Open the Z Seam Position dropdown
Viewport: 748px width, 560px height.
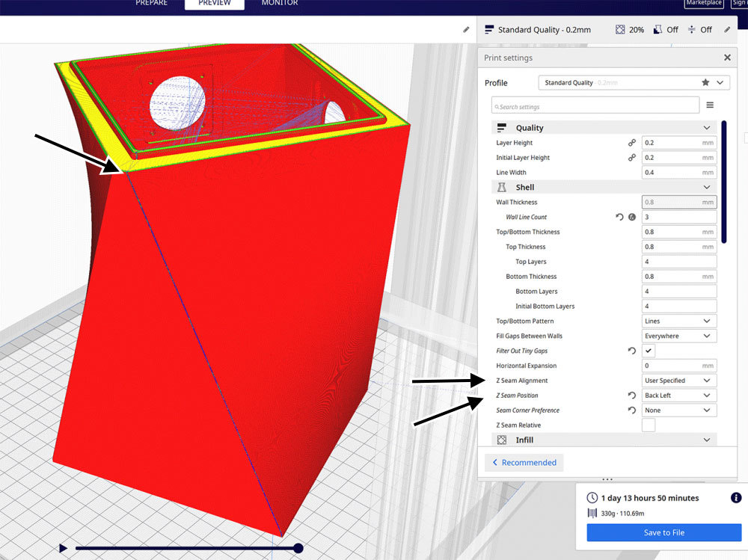pyautogui.click(x=679, y=396)
